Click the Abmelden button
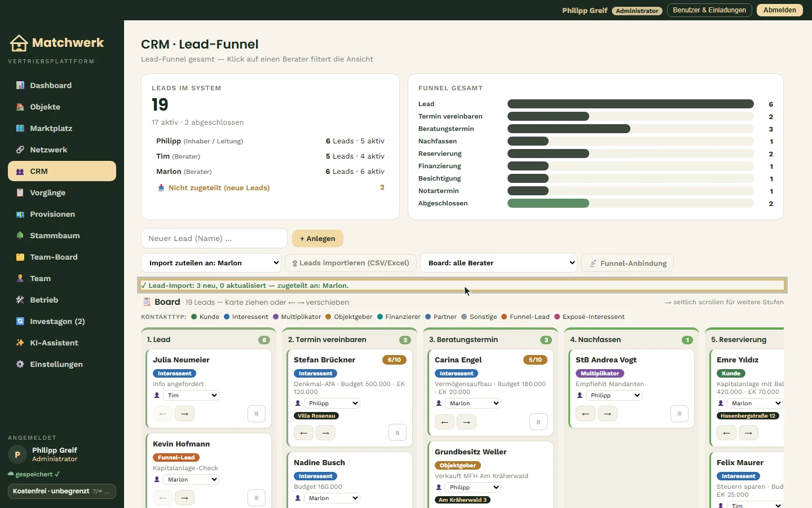 pyautogui.click(x=780, y=10)
